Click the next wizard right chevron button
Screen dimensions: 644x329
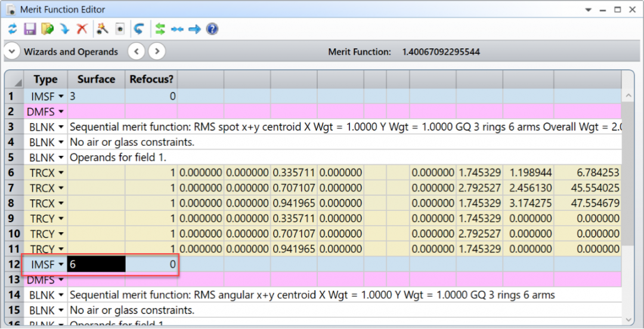pyautogui.click(x=157, y=51)
